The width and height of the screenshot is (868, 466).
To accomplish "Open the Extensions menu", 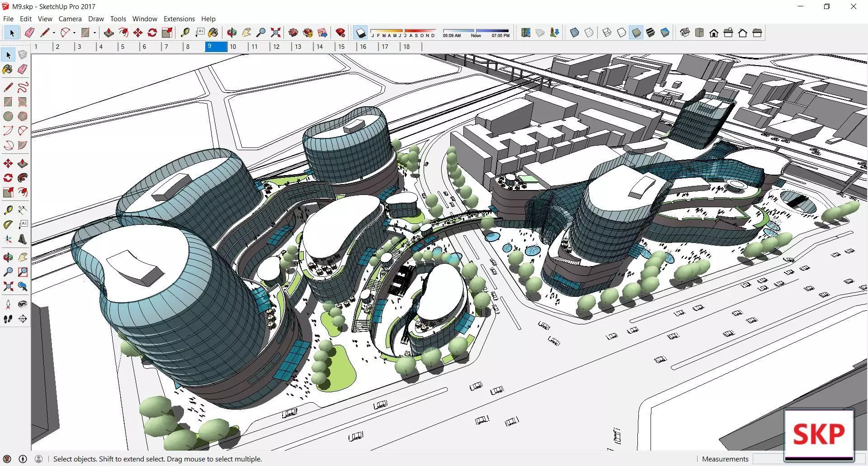I will click(179, 19).
